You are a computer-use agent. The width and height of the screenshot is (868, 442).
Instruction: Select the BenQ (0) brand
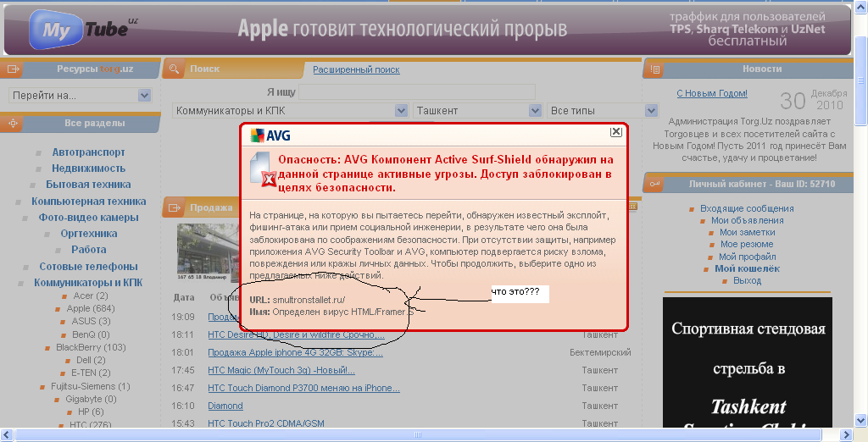91,334
